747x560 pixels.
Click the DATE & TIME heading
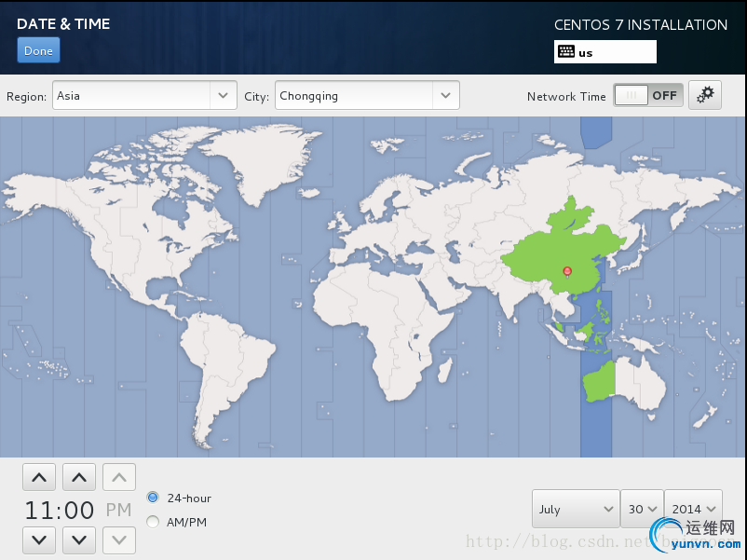(x=63, y=24)
